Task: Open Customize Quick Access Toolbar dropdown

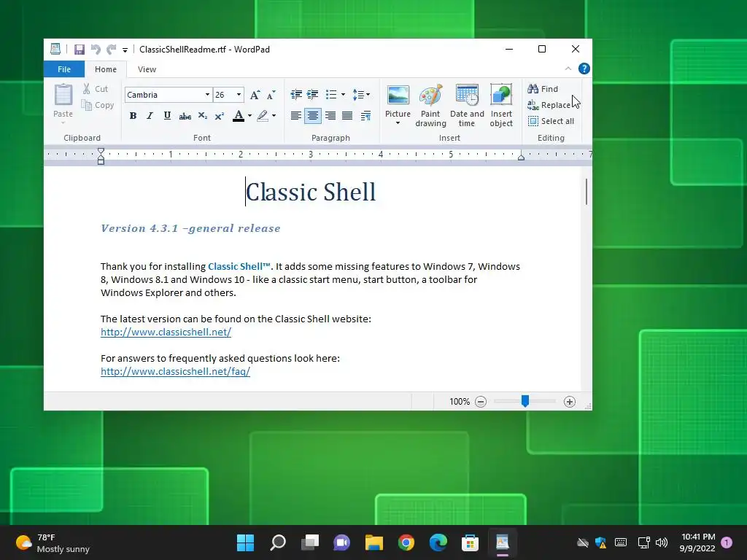Action: (125, 50)
